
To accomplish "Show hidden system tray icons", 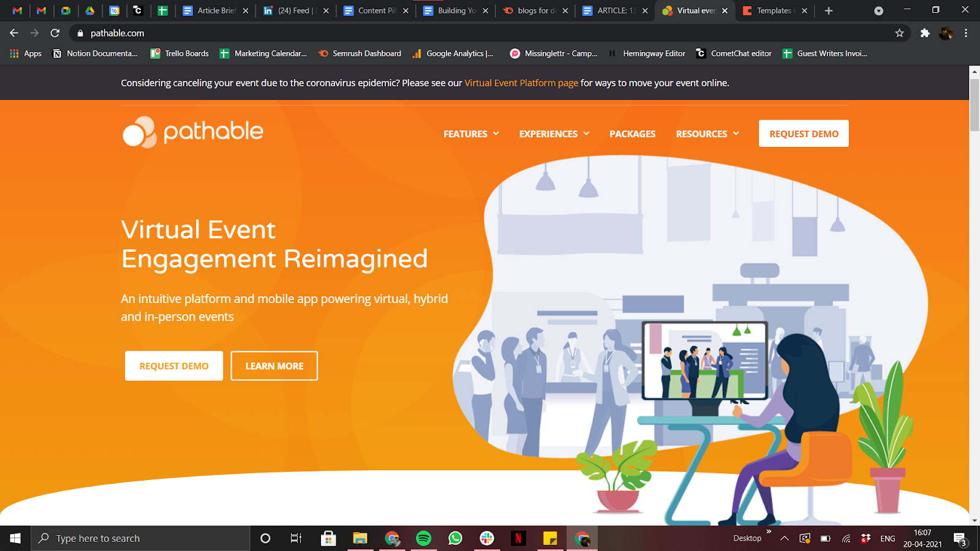I will point(785,539).
